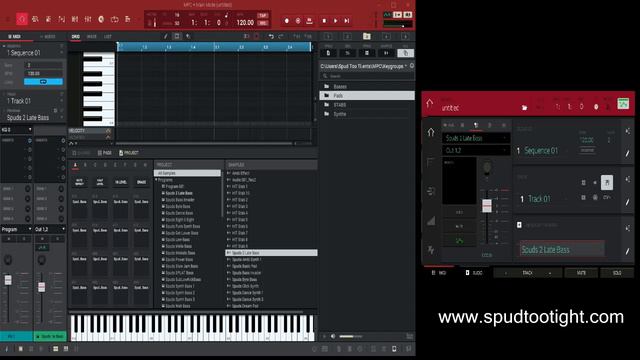Adjust the Out 1,2 channel volume fader
This screenshot has width=640, height=360.
click(41, 287)
